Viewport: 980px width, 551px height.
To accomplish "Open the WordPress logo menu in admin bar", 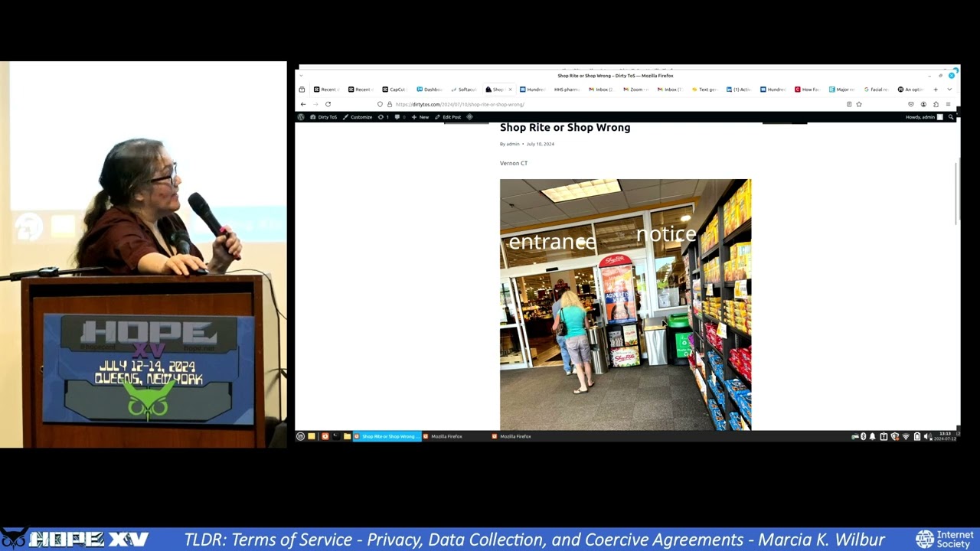I will point(301,117).
